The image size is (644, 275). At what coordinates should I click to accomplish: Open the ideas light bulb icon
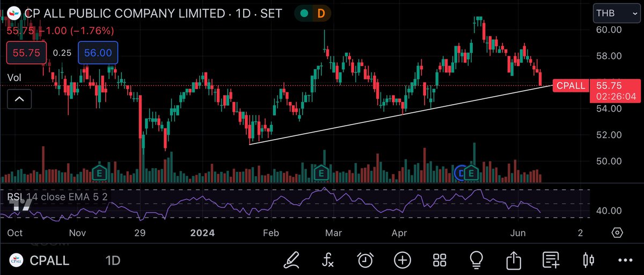pyautogui.click(x=476, y=260)
